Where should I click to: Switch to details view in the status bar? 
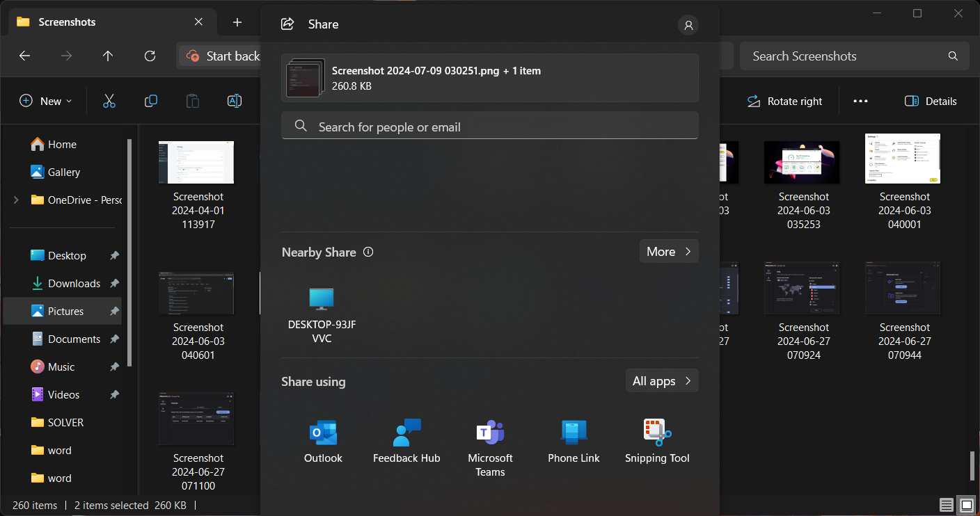pos(945,505)
